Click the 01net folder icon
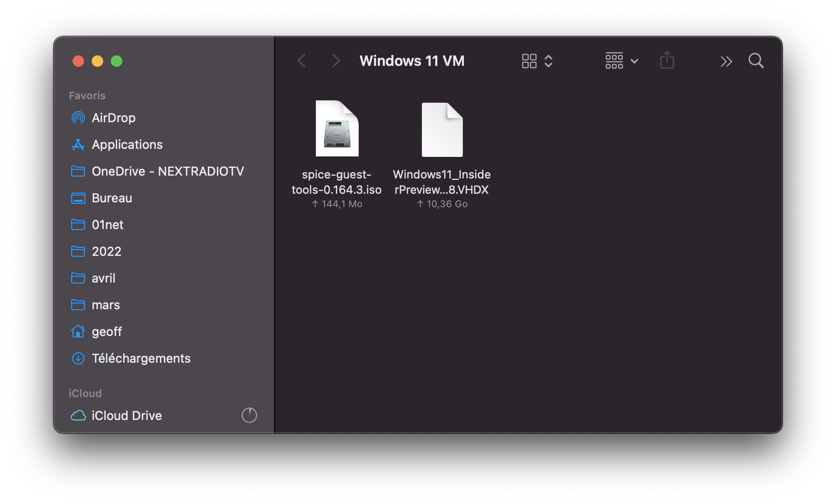The image size is (836, 504). click(78, 224)
